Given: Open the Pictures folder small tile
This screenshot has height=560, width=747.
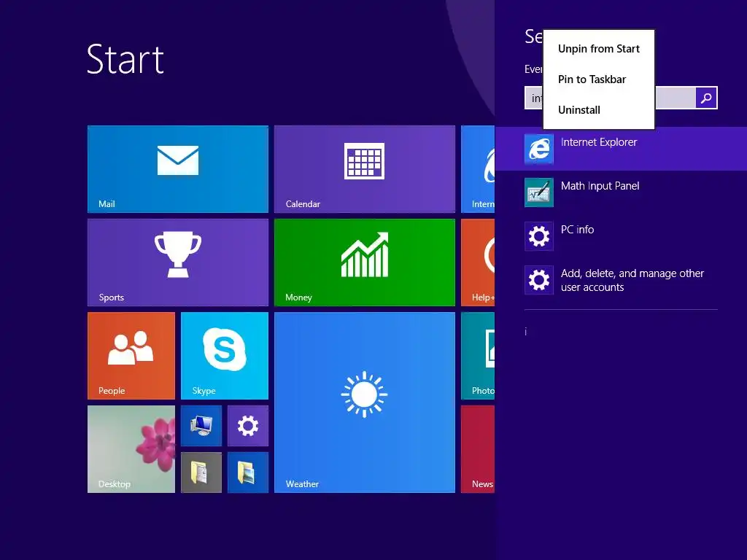Looking at the screenshot, I should click(x=248, y=472).
